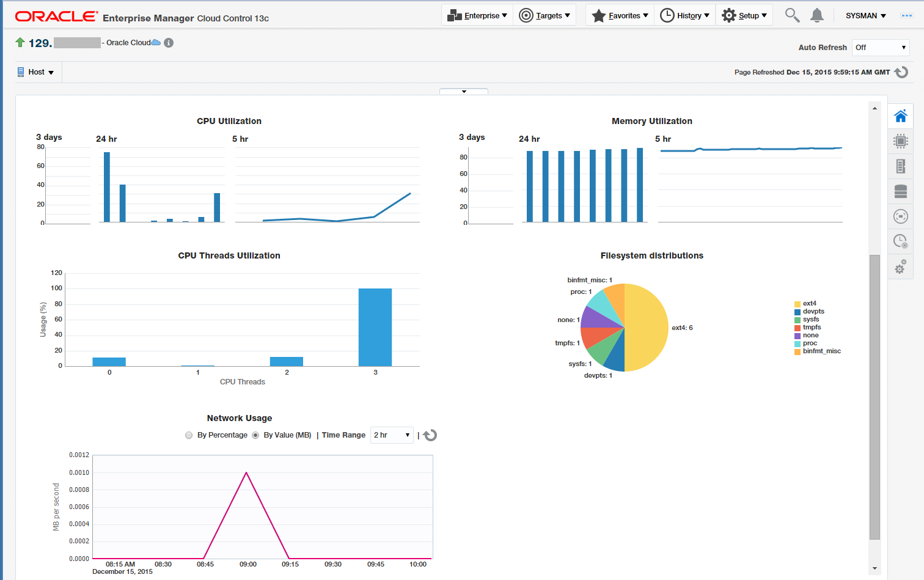Select the By Value (MB) radio button

tap(255, 435)
